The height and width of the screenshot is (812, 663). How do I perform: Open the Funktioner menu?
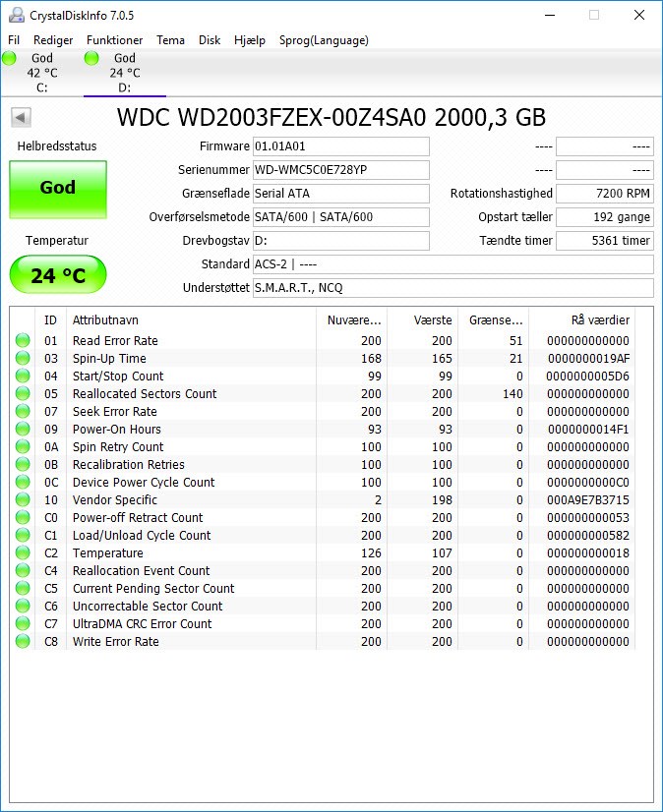coord(114,40)
